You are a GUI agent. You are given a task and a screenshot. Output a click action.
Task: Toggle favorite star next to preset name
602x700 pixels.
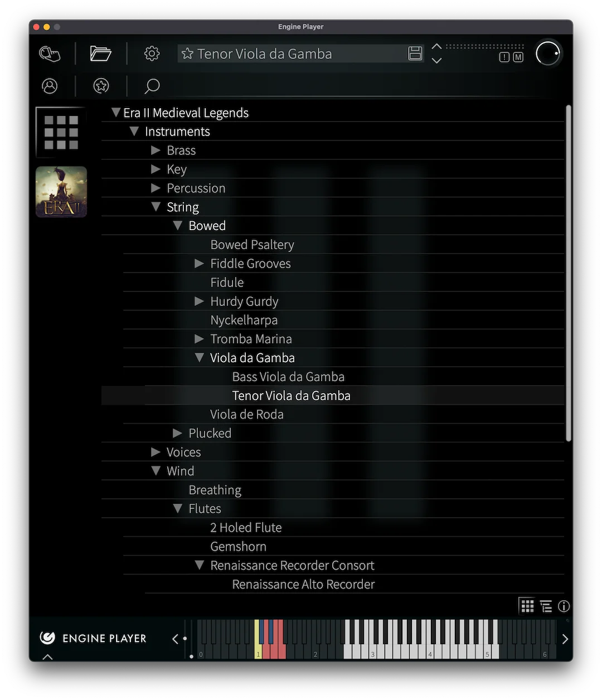coord(187,54)
